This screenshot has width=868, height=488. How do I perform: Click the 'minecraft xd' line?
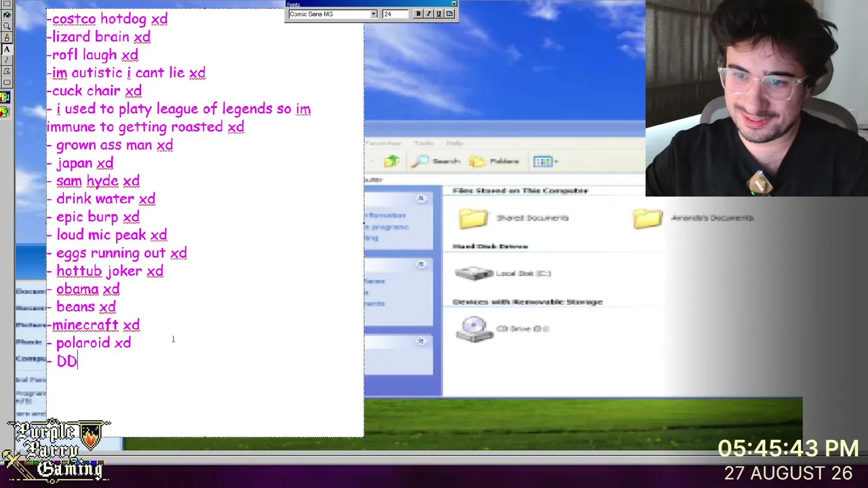point(94,325)
